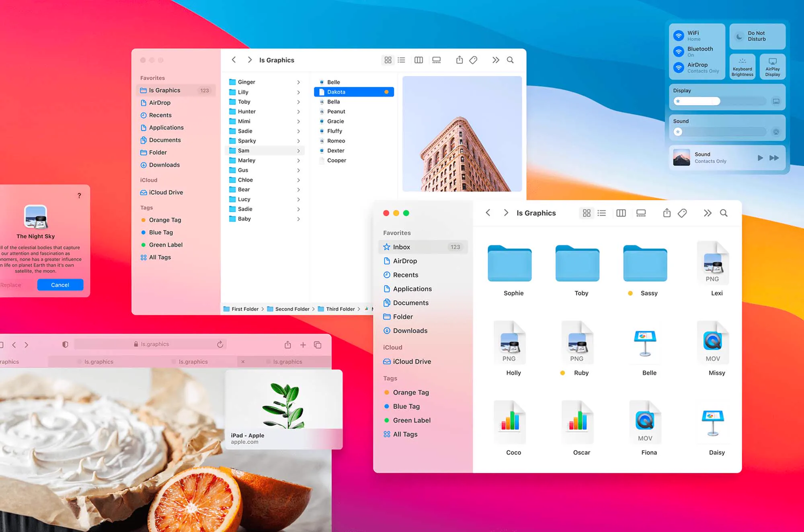Adjust the Display brightness slider
Screen dimensions: 804x532
(720, 101)
